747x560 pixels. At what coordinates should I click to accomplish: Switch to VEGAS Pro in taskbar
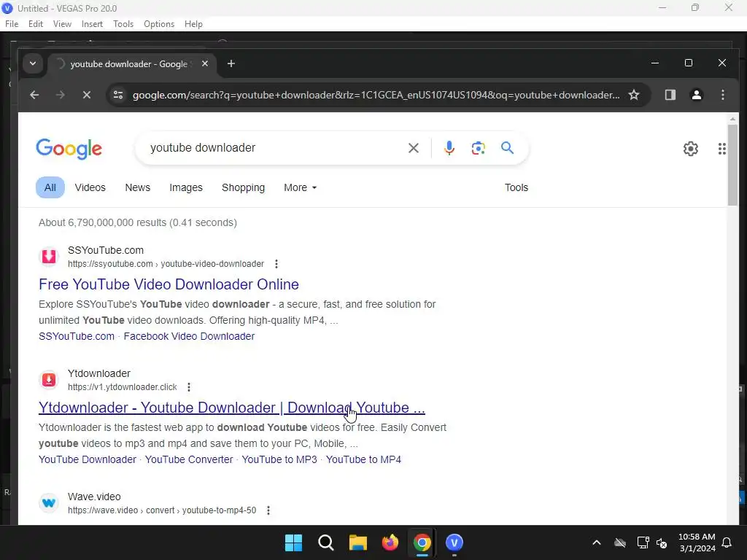pyautogui.click(x=454, y=542)
